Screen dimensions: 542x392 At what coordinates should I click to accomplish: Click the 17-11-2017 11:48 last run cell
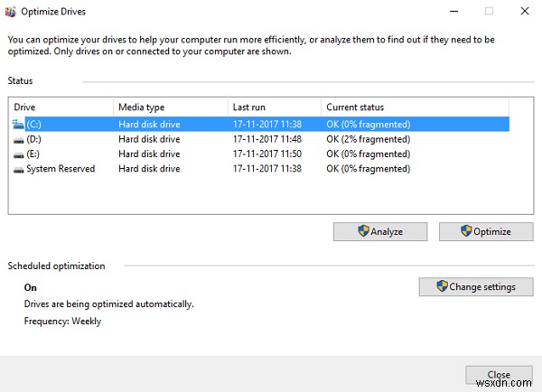coord(267,139)
